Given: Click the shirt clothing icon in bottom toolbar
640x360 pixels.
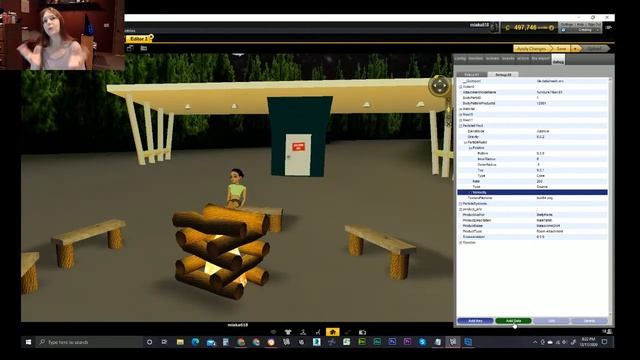Looking at the screenshot, I should coord(288,332).
